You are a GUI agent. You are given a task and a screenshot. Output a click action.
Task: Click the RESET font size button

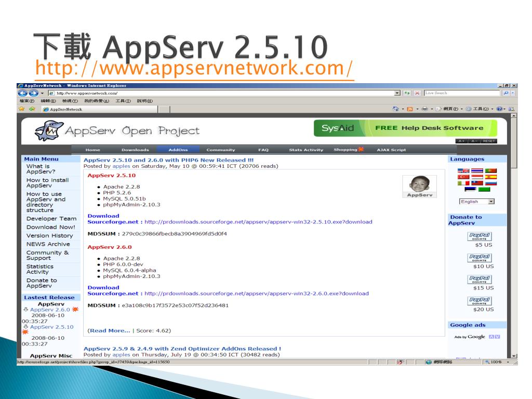click(x=489, y=141)
